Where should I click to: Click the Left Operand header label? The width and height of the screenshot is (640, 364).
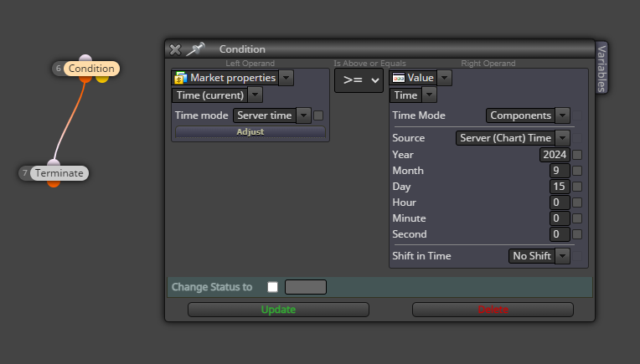(250, 64)
